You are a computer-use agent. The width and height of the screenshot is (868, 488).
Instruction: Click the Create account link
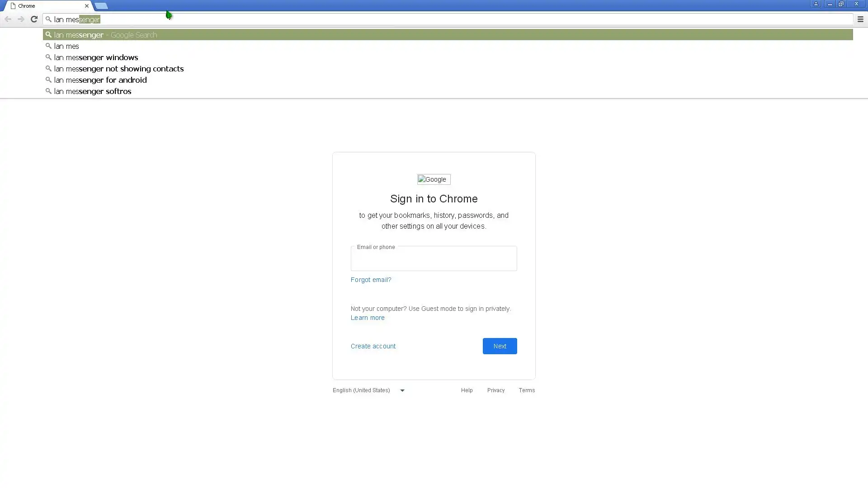(373, 346)
